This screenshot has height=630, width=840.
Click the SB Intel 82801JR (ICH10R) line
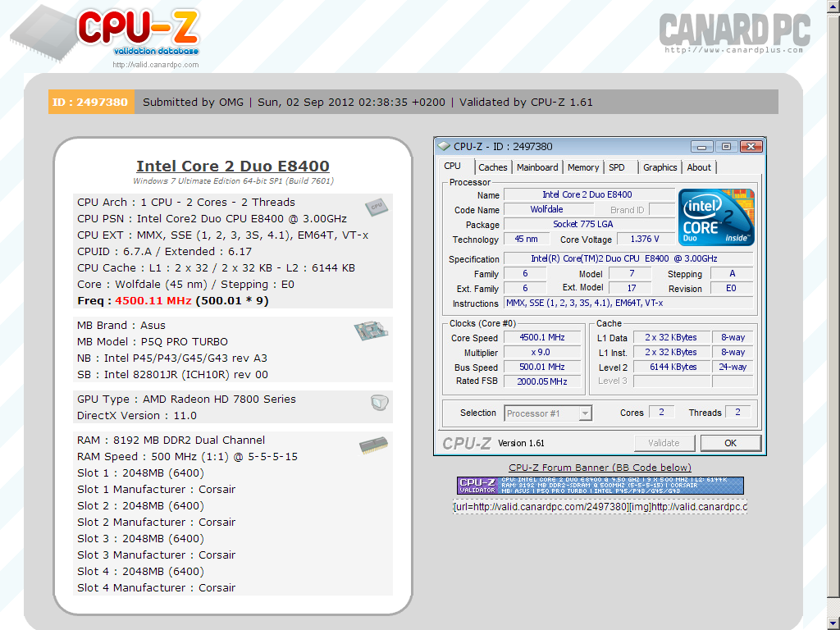tap(172, 374)
